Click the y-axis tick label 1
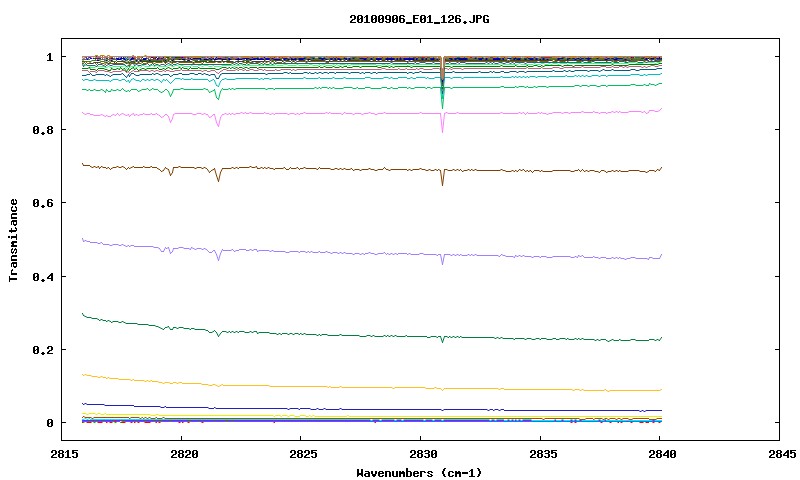The width and height of the screenshot is (800, 480). (x=49, y=57)
